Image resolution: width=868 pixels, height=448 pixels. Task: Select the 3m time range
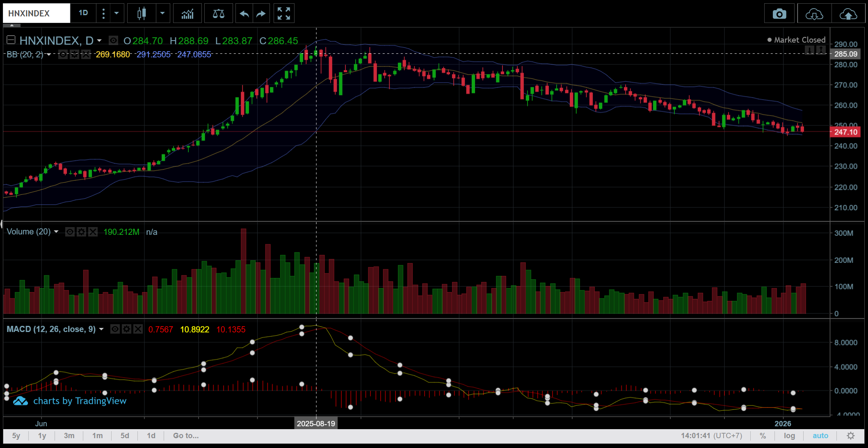click(69, 436)
